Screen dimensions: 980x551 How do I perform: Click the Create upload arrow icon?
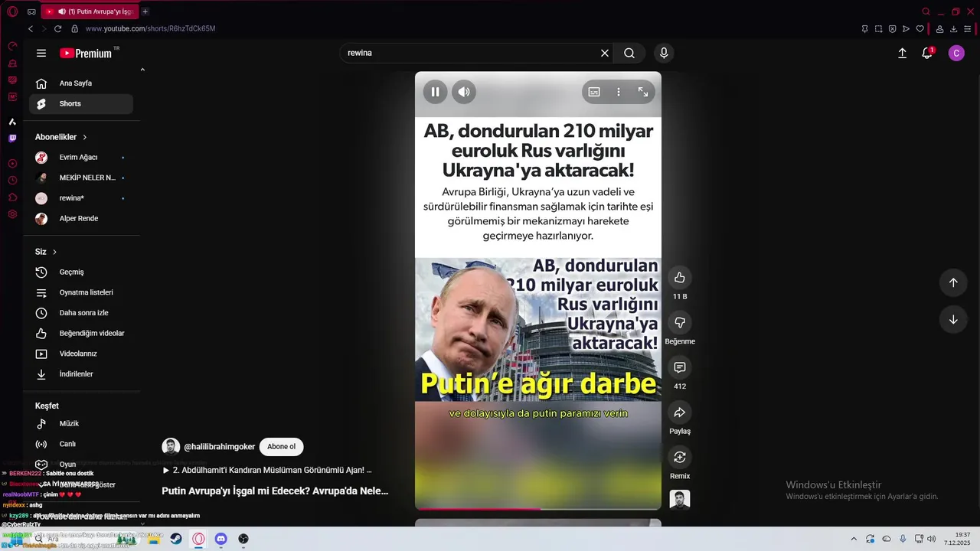(902, 53)
